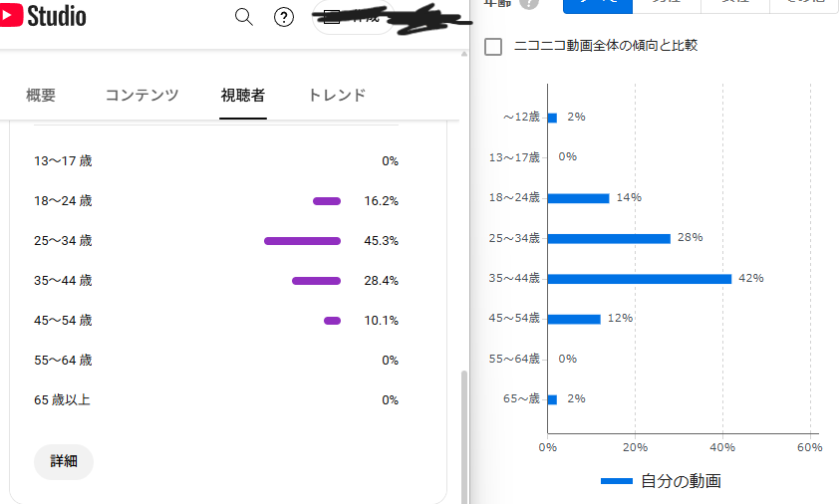This screenshot has width=839, height=504.
Task: Select the blue highlighted segment in the gender filter
Action: [598, 5]
